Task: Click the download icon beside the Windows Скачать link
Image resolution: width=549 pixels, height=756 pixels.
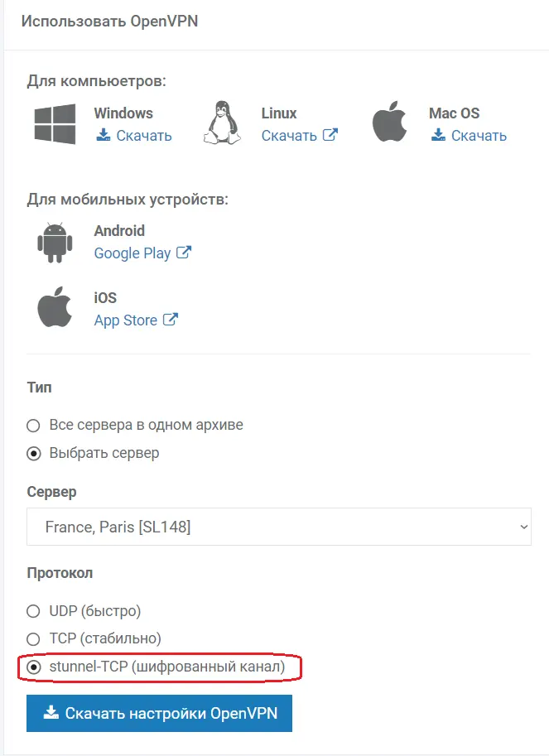Action: click(104, 134)
